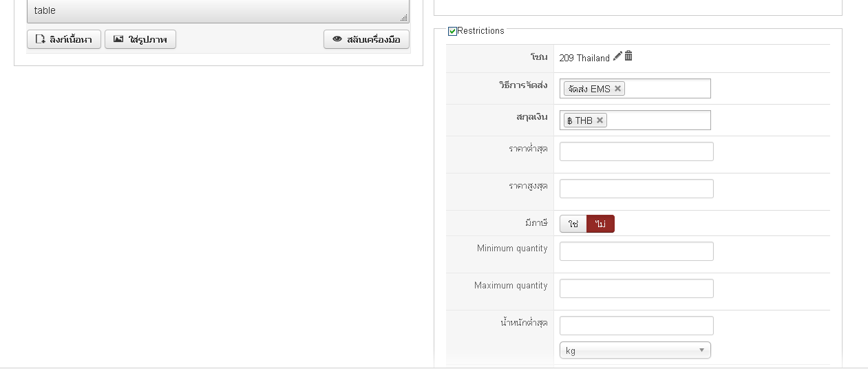Open the shipping method multi-select field
The height and width of the screenshot is (369, 868).
point(635,89)
